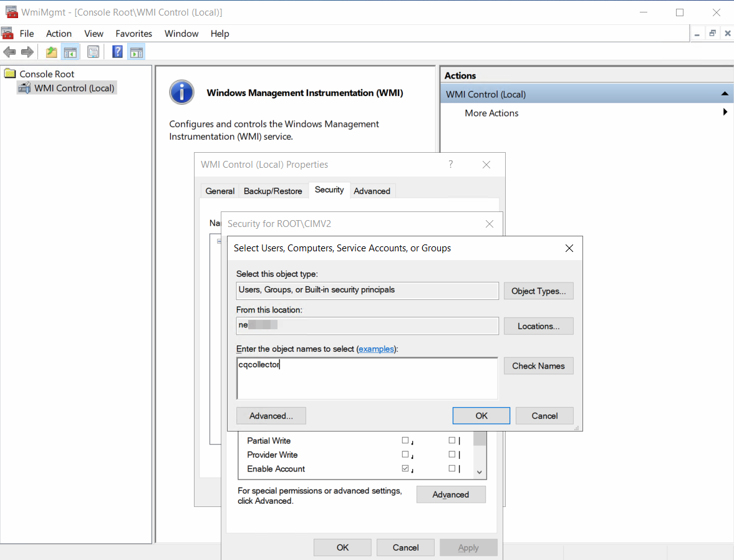Image resolution: width=734 pixels, height=560 pixels.
Task: Click Advanced... in the Select Users dialog
Action: point(271,416)
